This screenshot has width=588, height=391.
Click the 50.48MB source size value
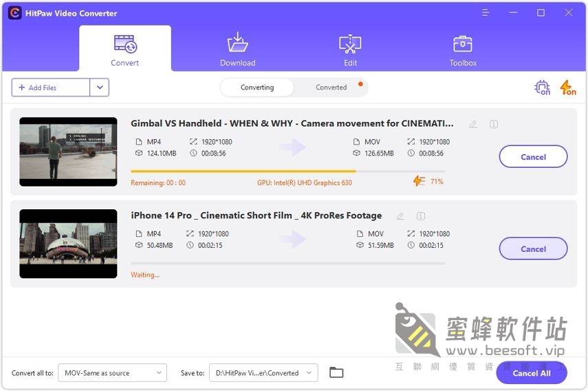pyautogui.click(x=160, y=245)
